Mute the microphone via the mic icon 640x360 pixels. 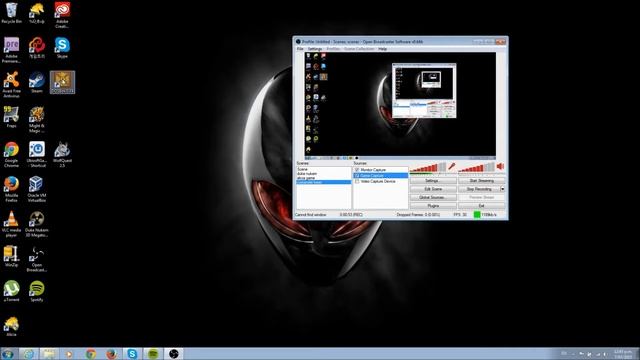pos(451,167)
